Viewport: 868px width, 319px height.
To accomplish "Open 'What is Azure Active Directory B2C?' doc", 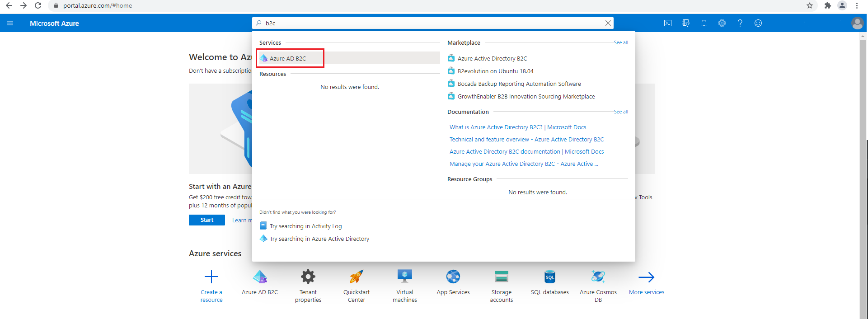I will [517, 127].
